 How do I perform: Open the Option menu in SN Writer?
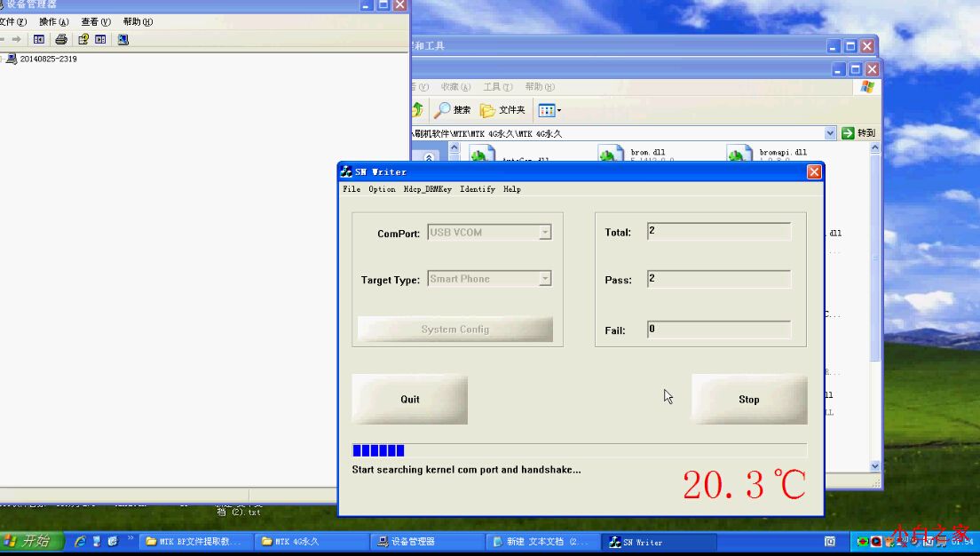[x=382, y=189]
